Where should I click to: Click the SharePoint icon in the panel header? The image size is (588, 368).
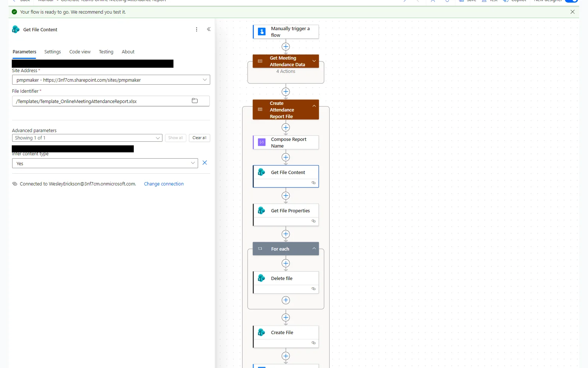coord(16,29)
